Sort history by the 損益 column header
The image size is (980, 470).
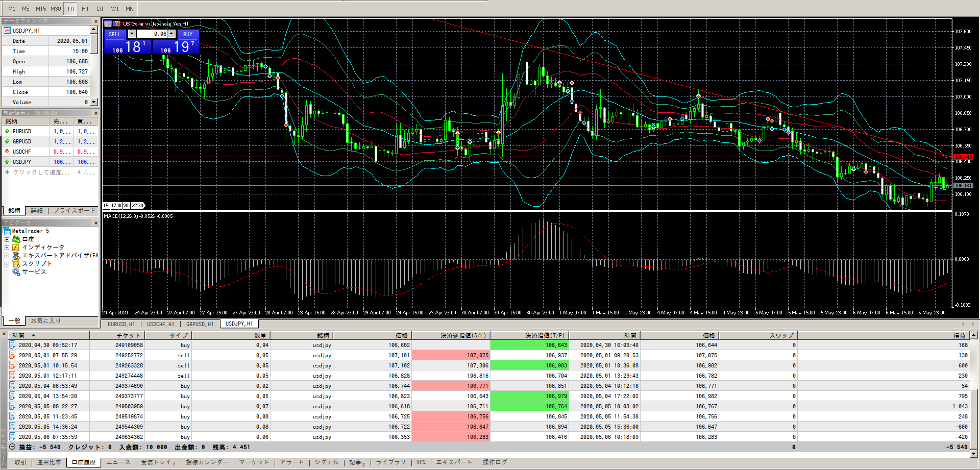[x=883, y=335]
